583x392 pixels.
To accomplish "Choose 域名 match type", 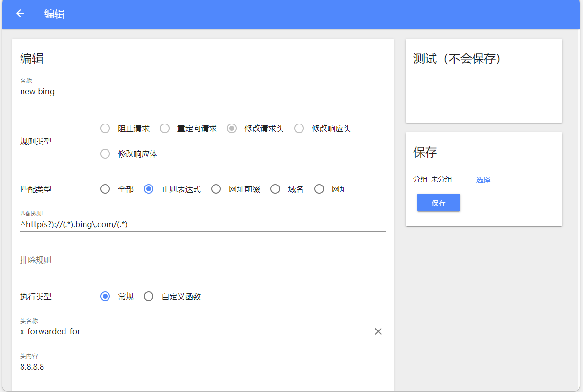I will (275, 189).
